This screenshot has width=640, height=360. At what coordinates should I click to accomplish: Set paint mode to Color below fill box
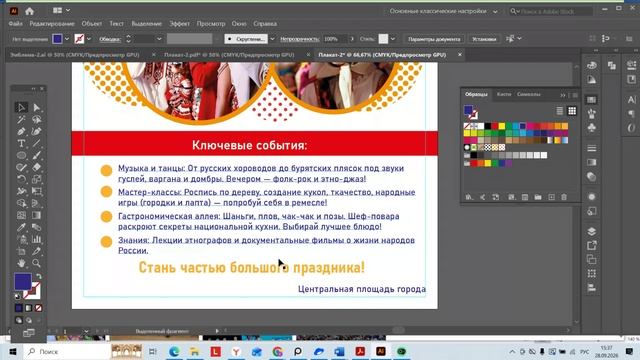19,308
